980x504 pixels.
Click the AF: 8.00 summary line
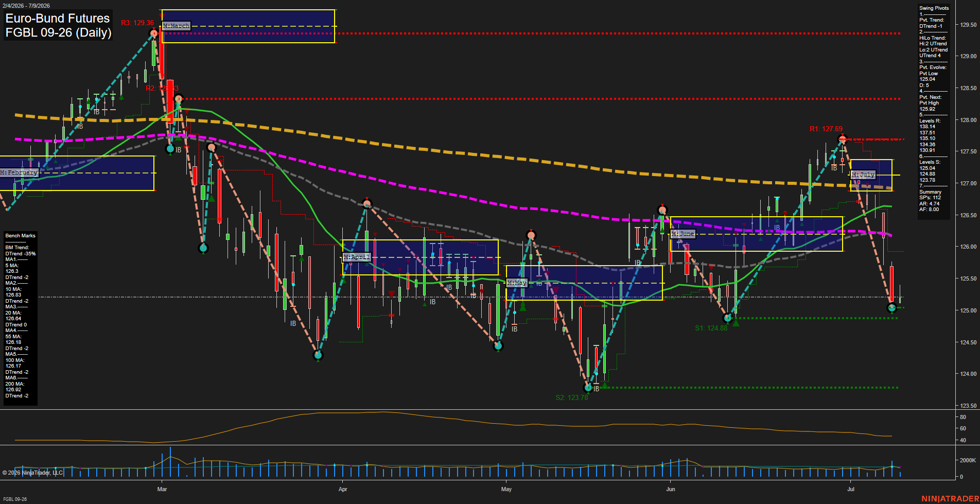click(x=929, y=210)
